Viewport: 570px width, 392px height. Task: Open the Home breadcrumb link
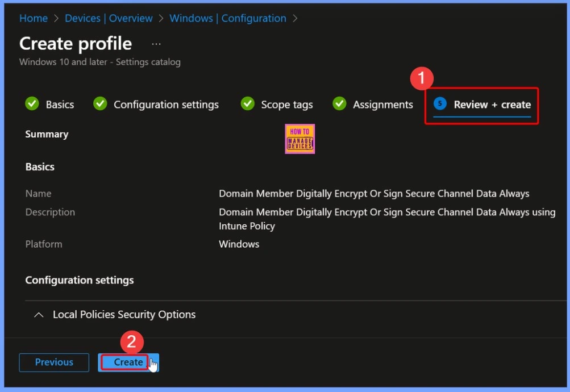coord(33,18)
